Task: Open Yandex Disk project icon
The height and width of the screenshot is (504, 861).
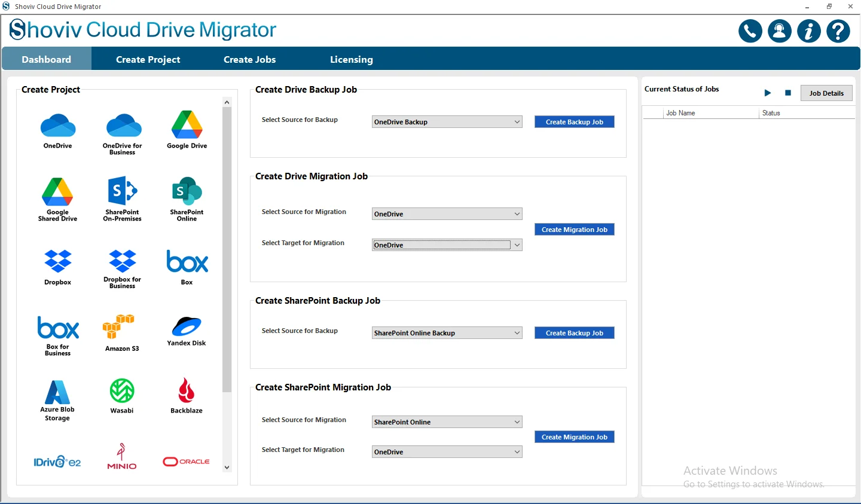Action: pyautogui.click(x=187, y=326)
